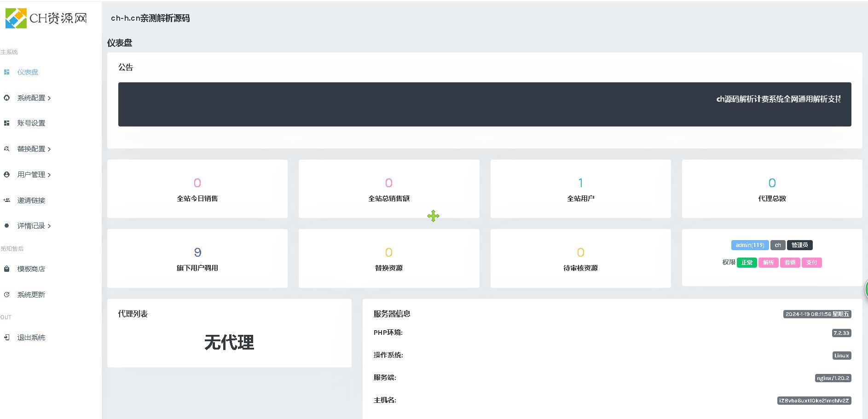Click the 全站总销售额 stat card
Screen dimensions: 868x419
pos(389,189)
